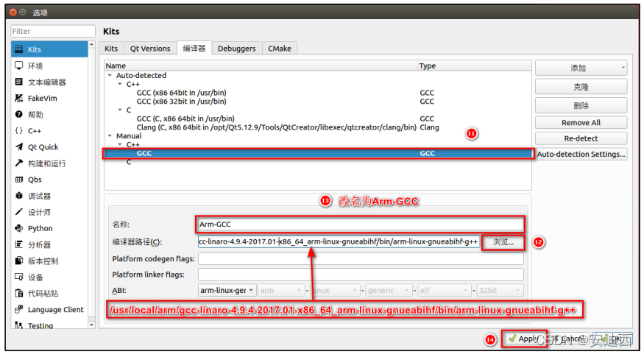Collapse C++ node under Manual

coord(120,144)
